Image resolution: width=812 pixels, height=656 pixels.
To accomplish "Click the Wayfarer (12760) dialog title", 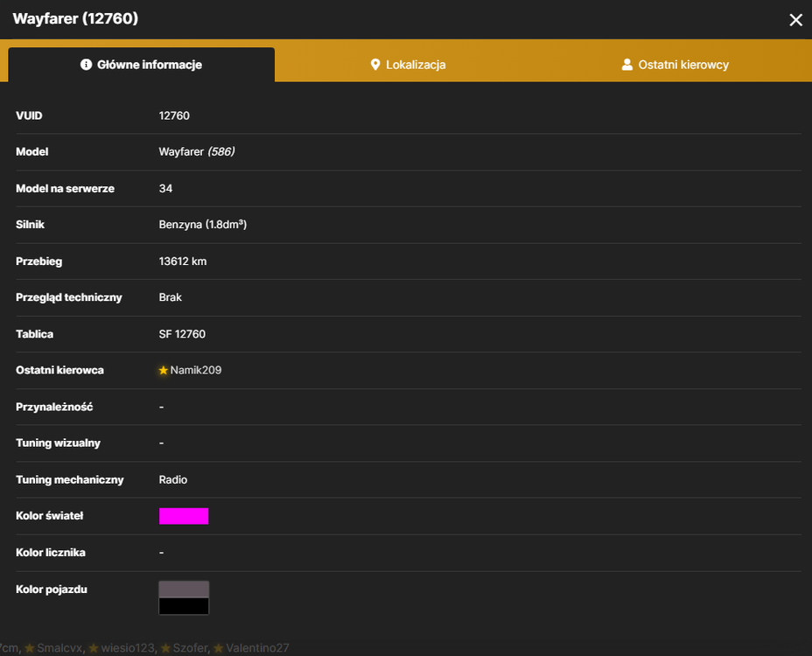I will pyautogui.click(x=75, y=18).
